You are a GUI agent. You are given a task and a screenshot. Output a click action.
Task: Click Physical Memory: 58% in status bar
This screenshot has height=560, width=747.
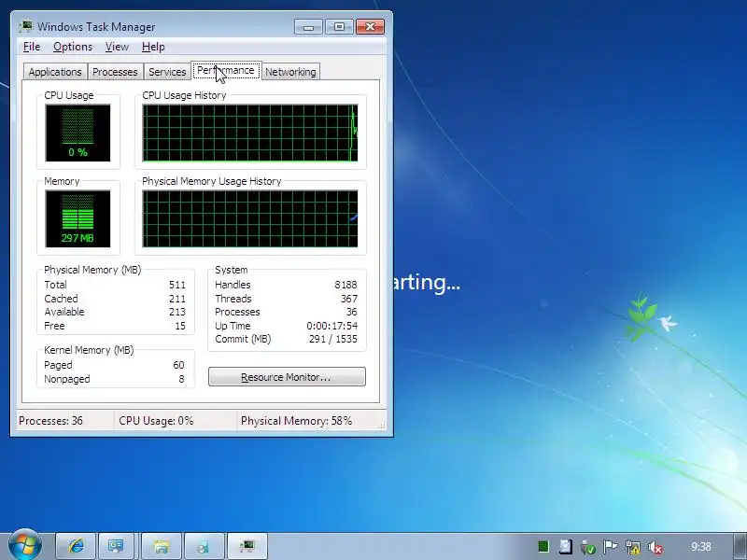297,421
